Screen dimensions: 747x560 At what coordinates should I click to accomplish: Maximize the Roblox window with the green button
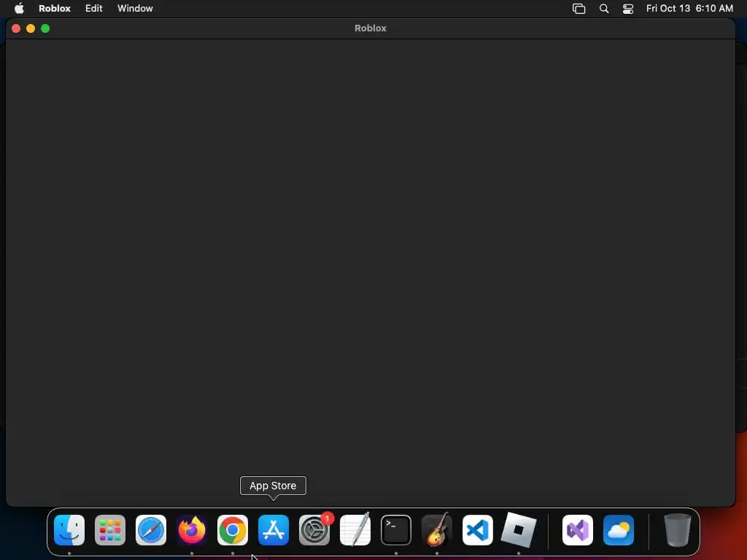point(45,28)
